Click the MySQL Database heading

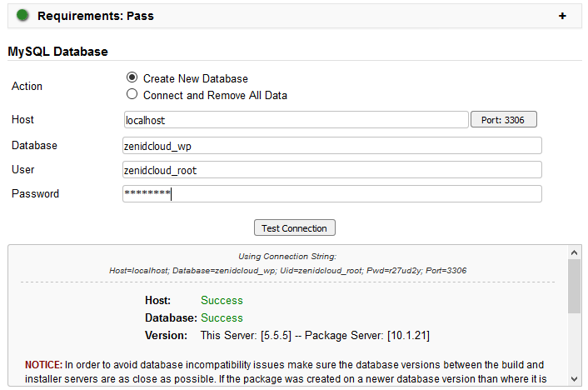[x=57, y=52]
